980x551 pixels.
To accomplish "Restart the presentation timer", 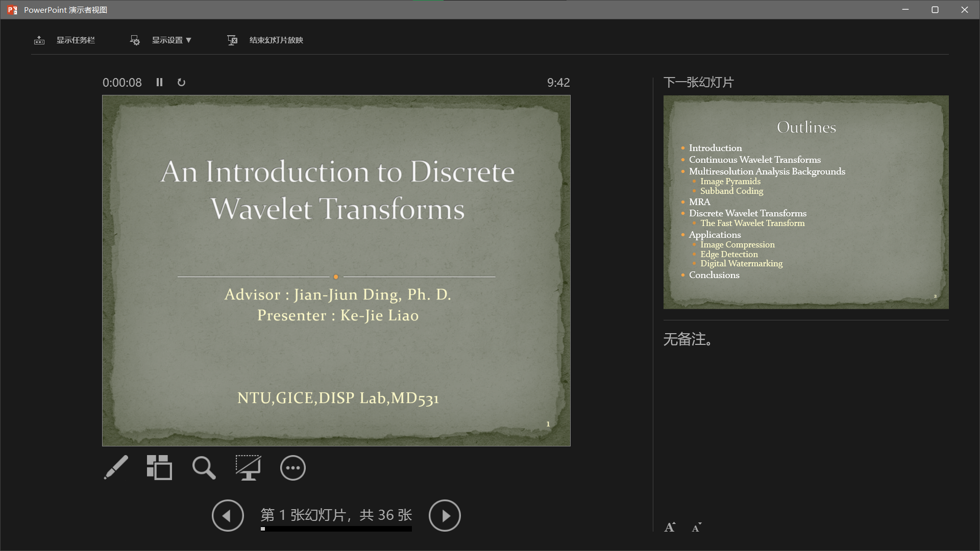I will click(x=181, y=82).
